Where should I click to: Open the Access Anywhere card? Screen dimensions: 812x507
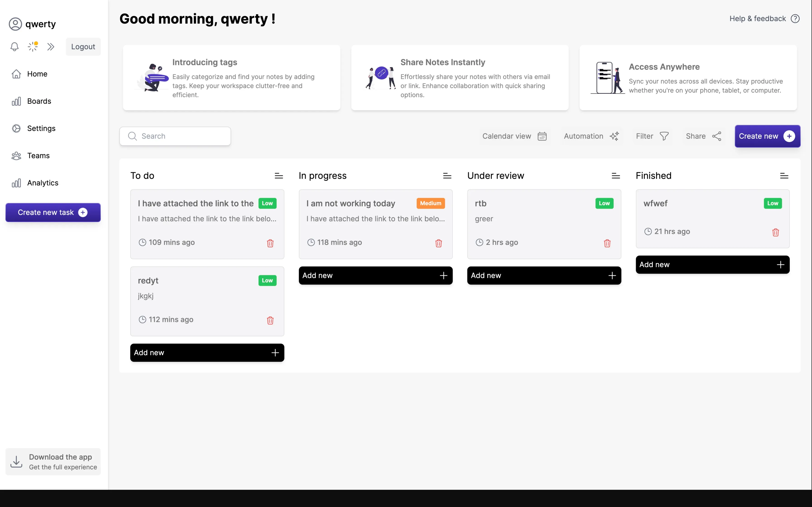click(688, 78)
